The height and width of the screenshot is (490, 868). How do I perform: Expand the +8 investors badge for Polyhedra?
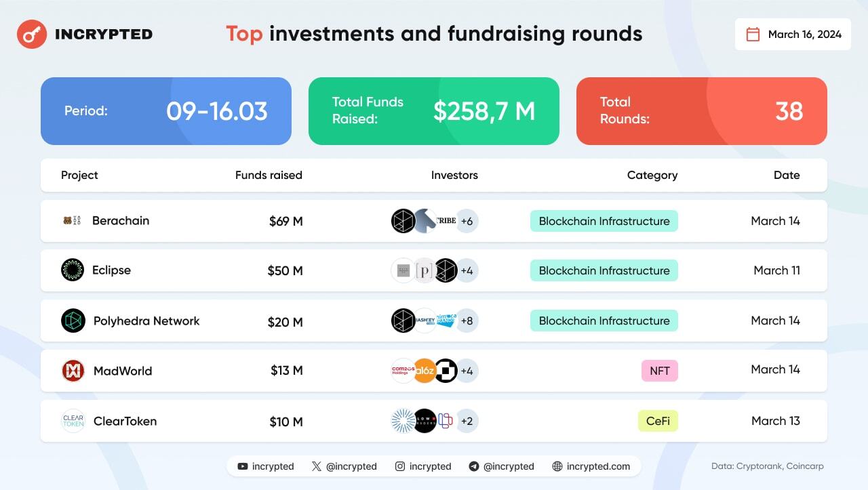click(x=467, y=321)
